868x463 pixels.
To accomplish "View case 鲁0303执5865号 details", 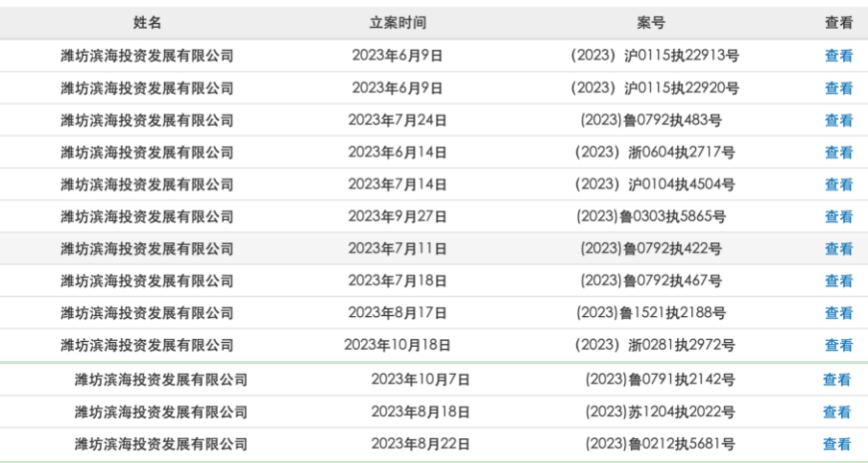I will pos(838,216).
